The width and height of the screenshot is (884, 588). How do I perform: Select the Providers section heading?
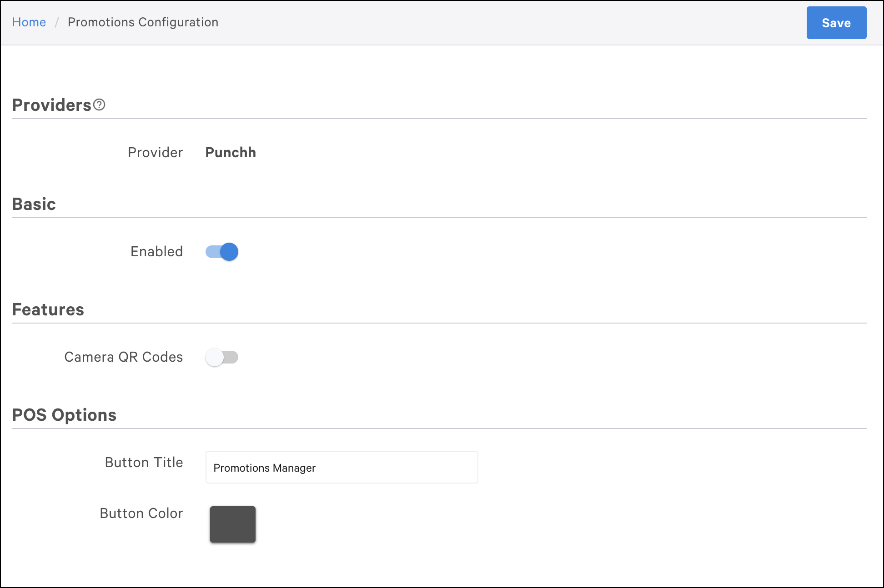(x=52, y=105)
